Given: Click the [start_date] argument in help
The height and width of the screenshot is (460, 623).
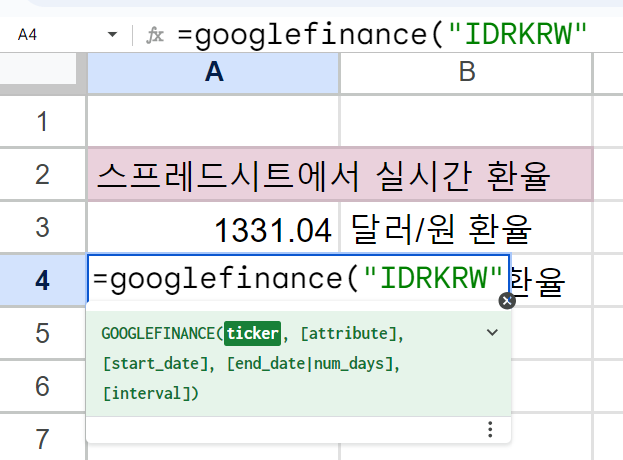Looking at the screenshot, I should pyautogui.click(x=155, y=363).
